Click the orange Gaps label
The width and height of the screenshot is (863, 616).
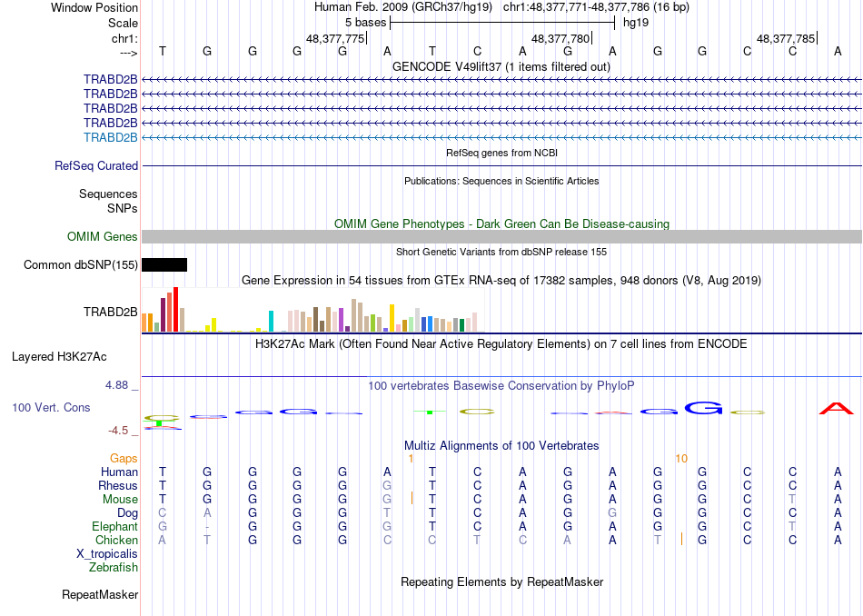(124, 458)
